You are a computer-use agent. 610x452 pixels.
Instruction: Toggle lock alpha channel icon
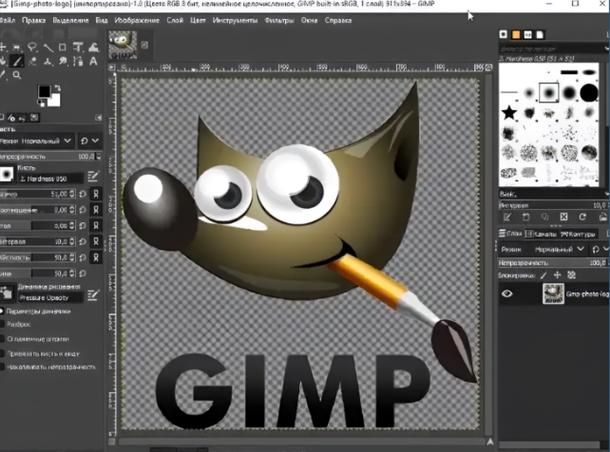pyautogui.click(x=571, y=275)
